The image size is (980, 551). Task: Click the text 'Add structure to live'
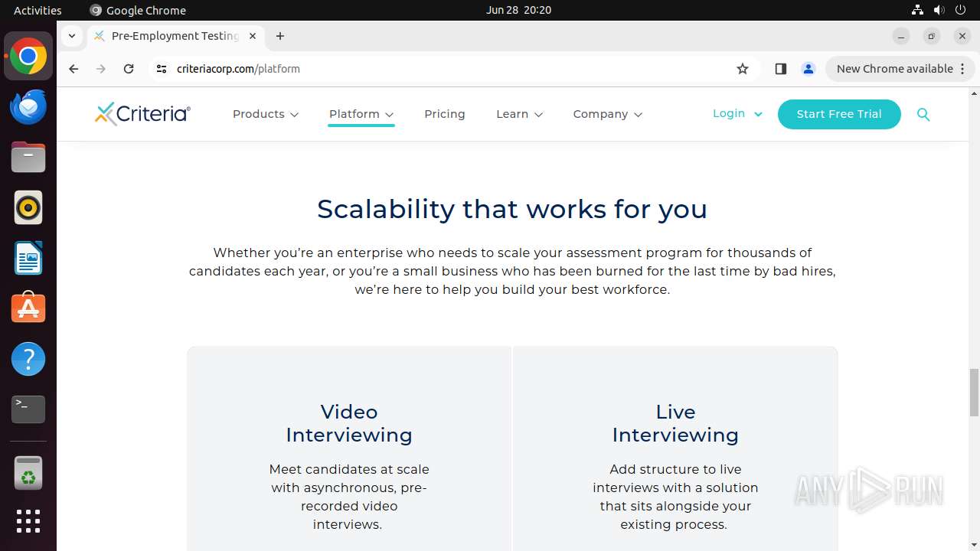coord(675,469)
